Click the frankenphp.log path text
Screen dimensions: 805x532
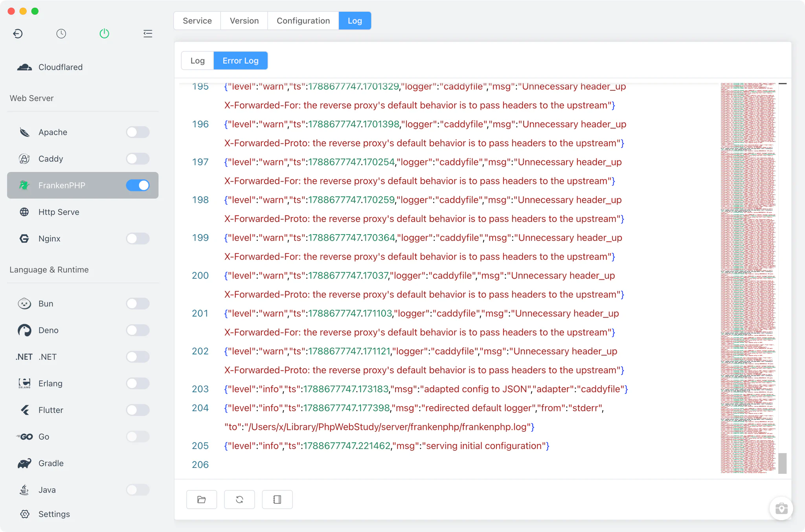(x=389, y=427)
